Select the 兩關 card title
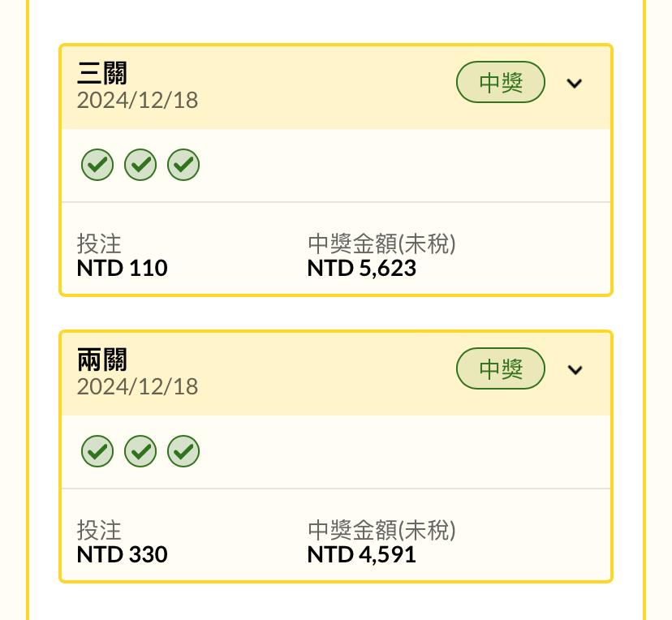 (102, 360)
